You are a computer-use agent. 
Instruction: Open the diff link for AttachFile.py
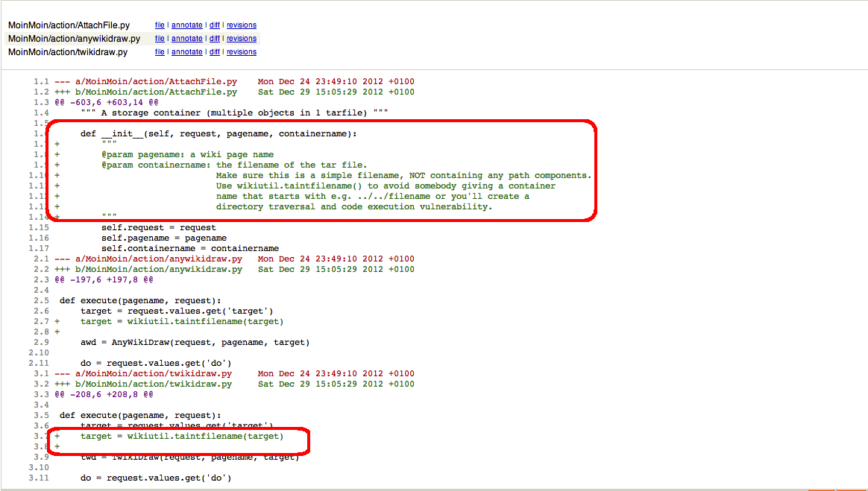coord(214,25)
